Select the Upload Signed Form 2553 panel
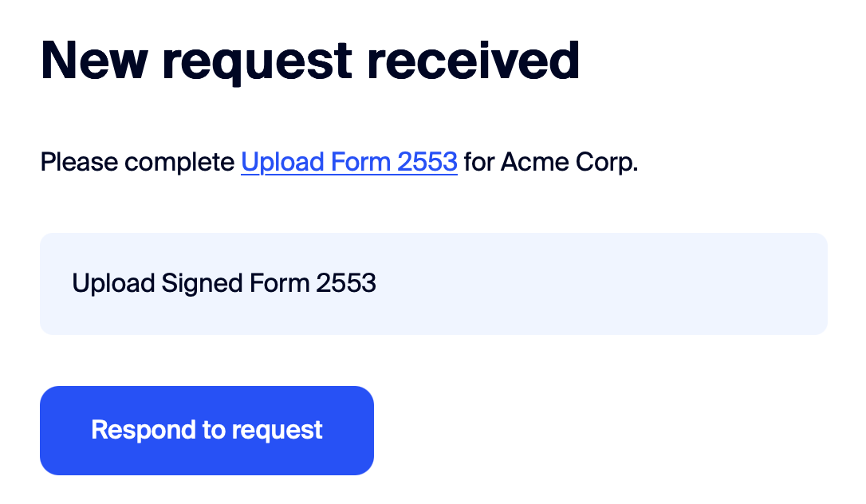Viewport: 866px width, 504px height. coord(433,284)
